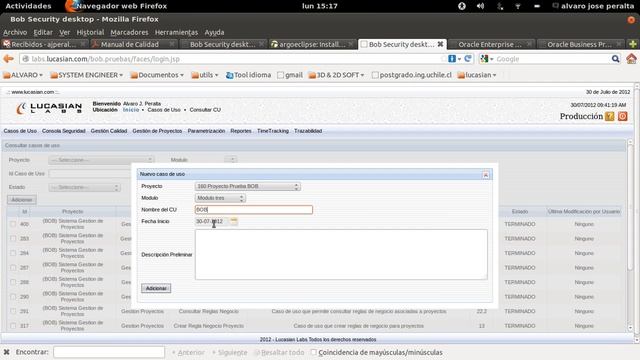Click the Fecha Inicio date field
The width and height of the screenshot is (640, 360).
tap(211, 221)
